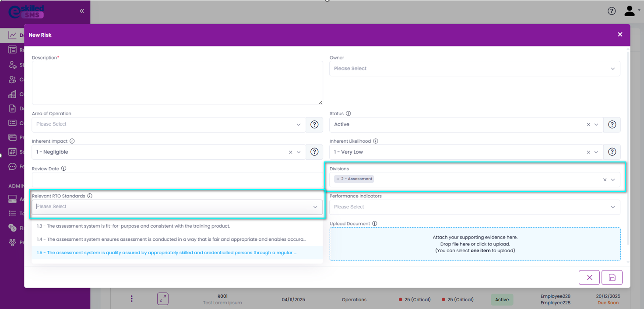Image resolution: width=644 pixels, height=309 pixels.
Task: Click the cancel X button at bottom
Action: (589, 277)
